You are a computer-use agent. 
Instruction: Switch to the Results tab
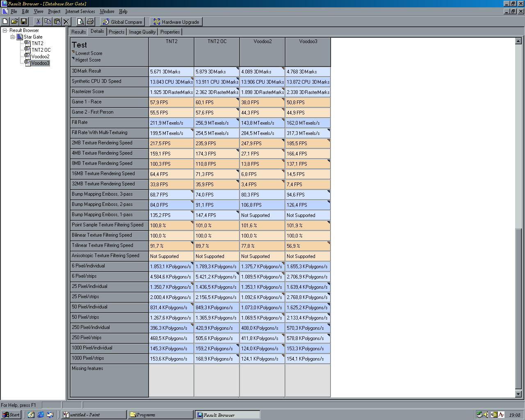(x=78, y=32)
